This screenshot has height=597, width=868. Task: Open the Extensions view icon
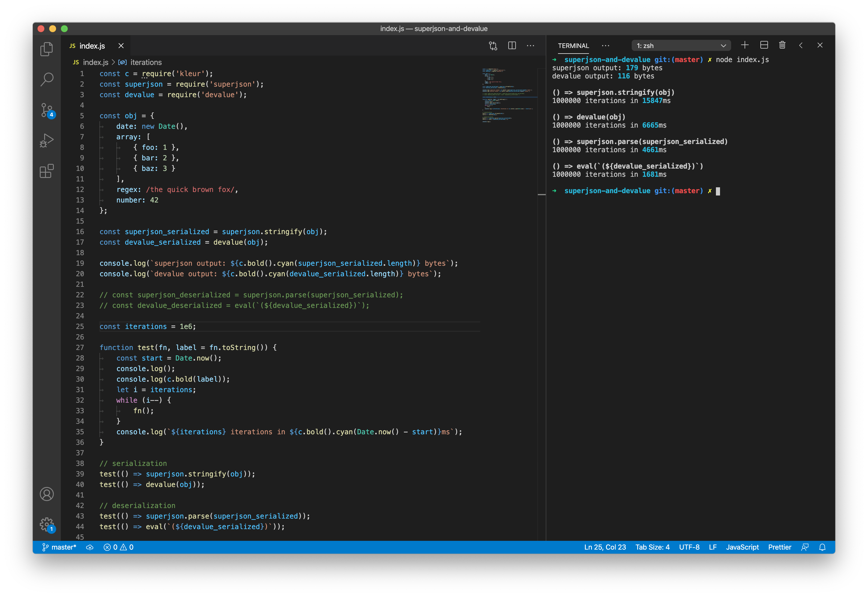click(x=46, y=171)
